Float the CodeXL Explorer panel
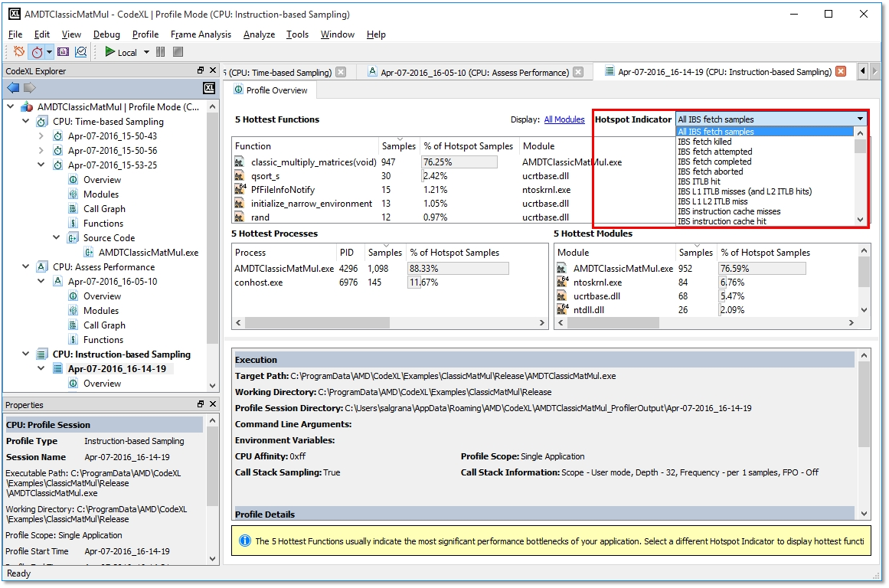 [200, 70]
